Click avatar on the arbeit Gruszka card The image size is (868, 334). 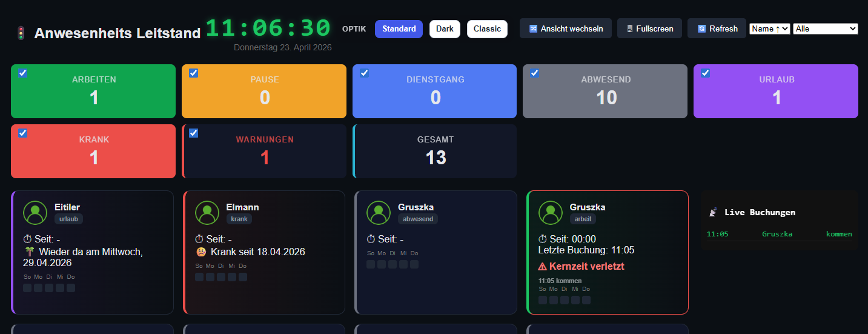click(551, 212)
